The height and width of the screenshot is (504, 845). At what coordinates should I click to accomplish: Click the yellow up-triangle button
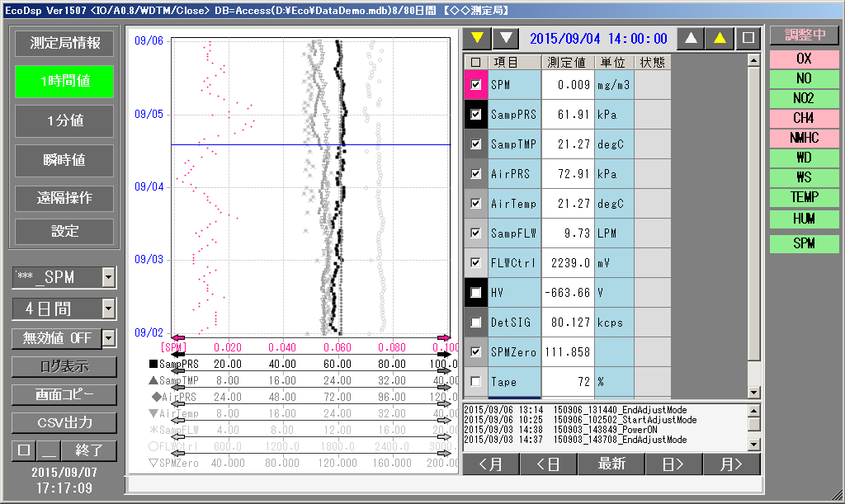point(720,38)
